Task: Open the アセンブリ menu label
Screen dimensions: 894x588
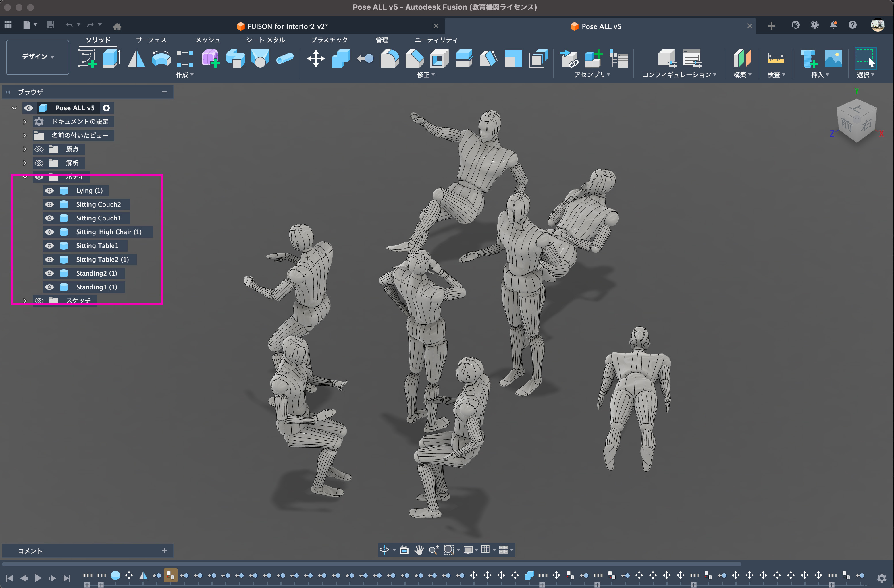Action: tap(591, 75)
